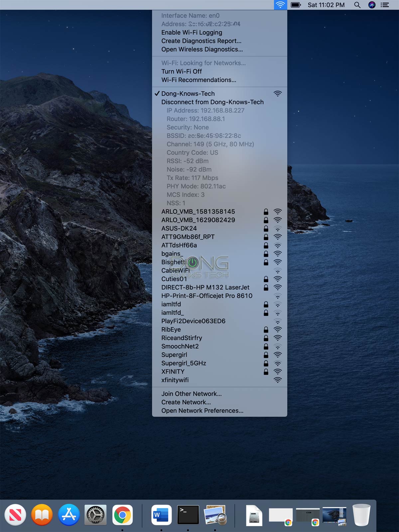The height and width of the screenshot is (532, 399).
Task: Join the ASUS-DK24 network
Action: pos(219,228)
